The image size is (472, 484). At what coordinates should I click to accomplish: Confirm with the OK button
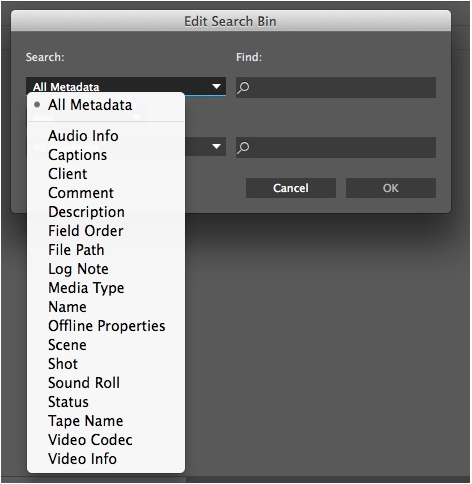tap(391, 188)
